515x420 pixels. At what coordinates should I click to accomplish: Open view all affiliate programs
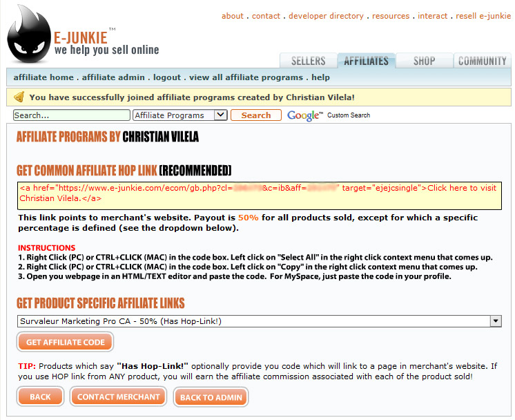click(246, 77)
